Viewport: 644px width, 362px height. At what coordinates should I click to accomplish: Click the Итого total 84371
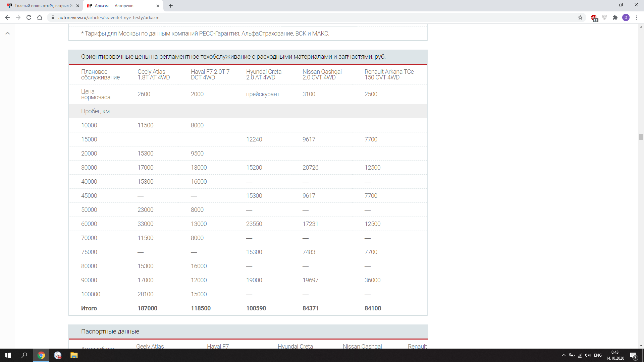[x=311, y=308]
